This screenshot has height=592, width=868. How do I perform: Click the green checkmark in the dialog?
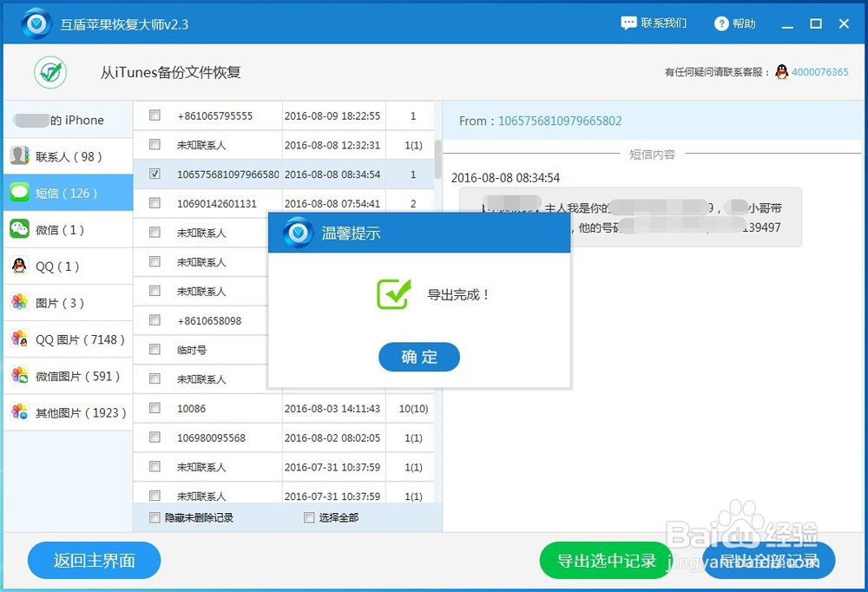pyautogui.click(x=394, y=293)
